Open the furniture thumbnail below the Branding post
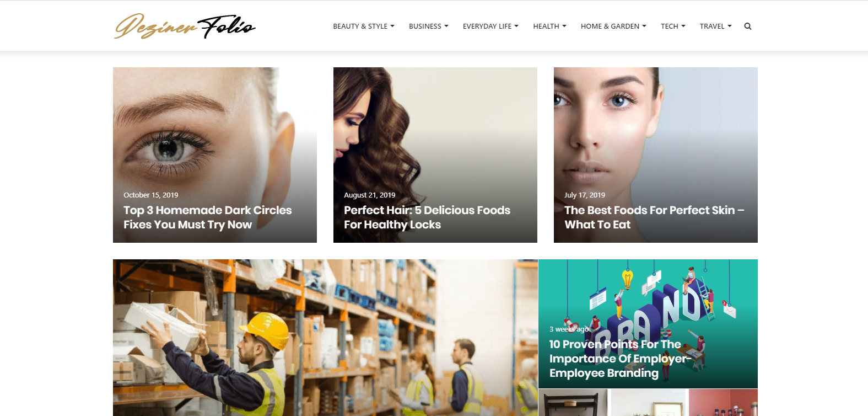The height and width of the screenshot is (416, 868). click(x=573, y=403)
